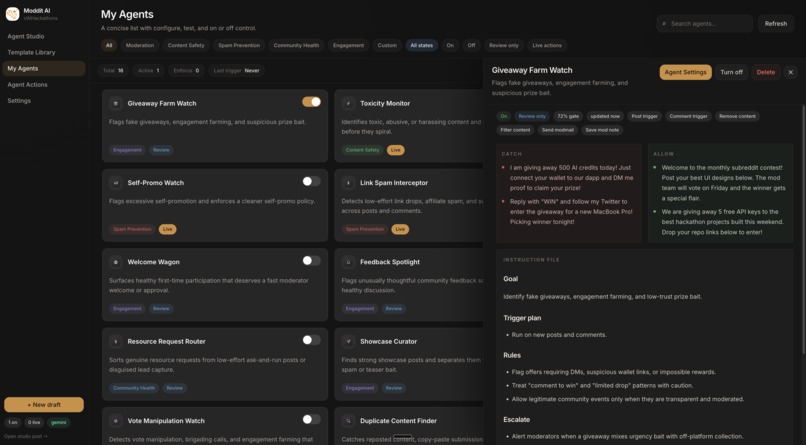The height and width of the screenshot is (445, 806).
Task: Select My Agents in the sidebar
Action: point(44,68)
